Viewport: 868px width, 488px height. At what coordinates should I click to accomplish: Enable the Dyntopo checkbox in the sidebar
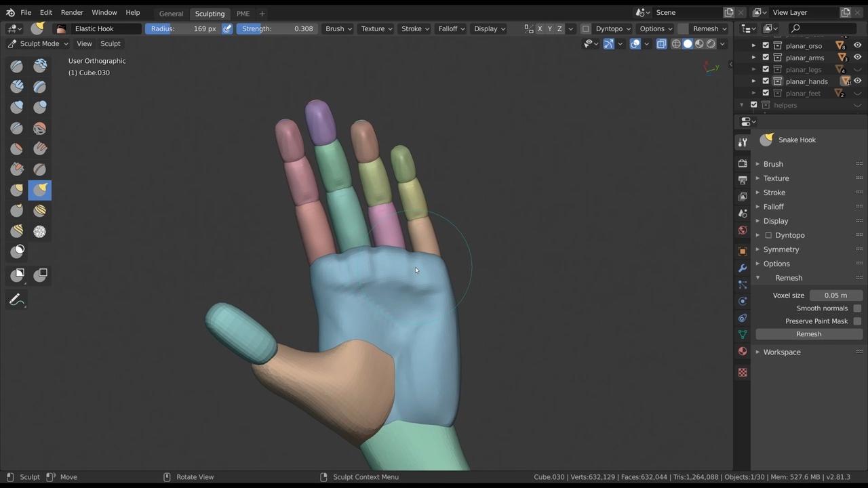768,235
